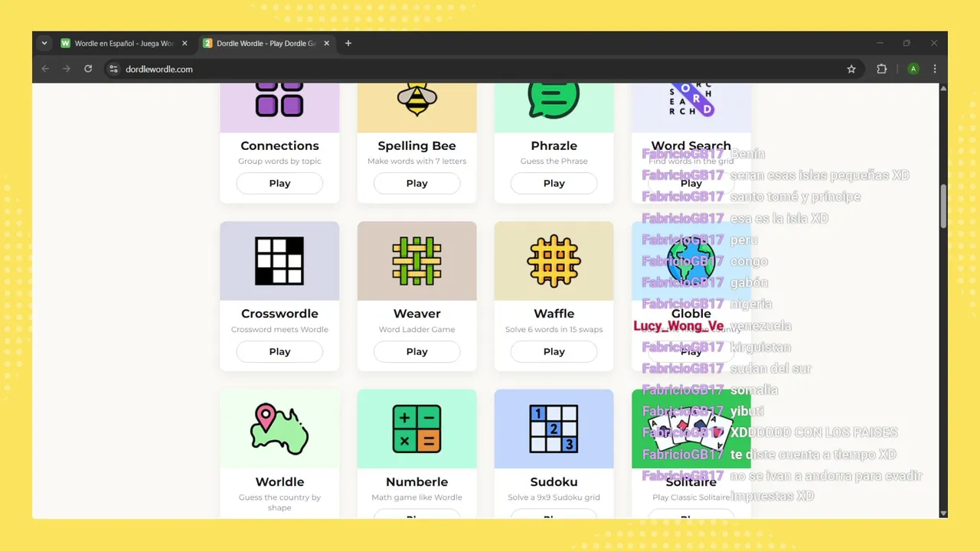The height and width of the screenshot is (551, 980).
Task: Open the Waffle title link
Action: tap(554, 314)
